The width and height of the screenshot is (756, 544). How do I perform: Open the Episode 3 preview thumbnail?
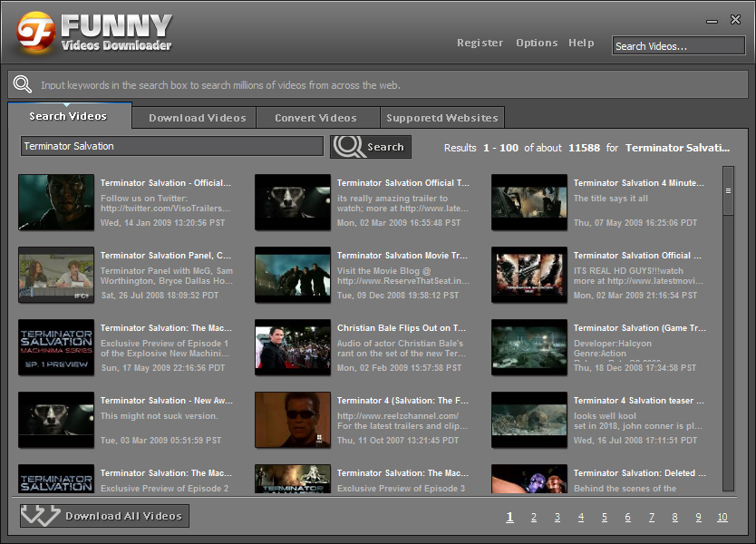point(293,479)
